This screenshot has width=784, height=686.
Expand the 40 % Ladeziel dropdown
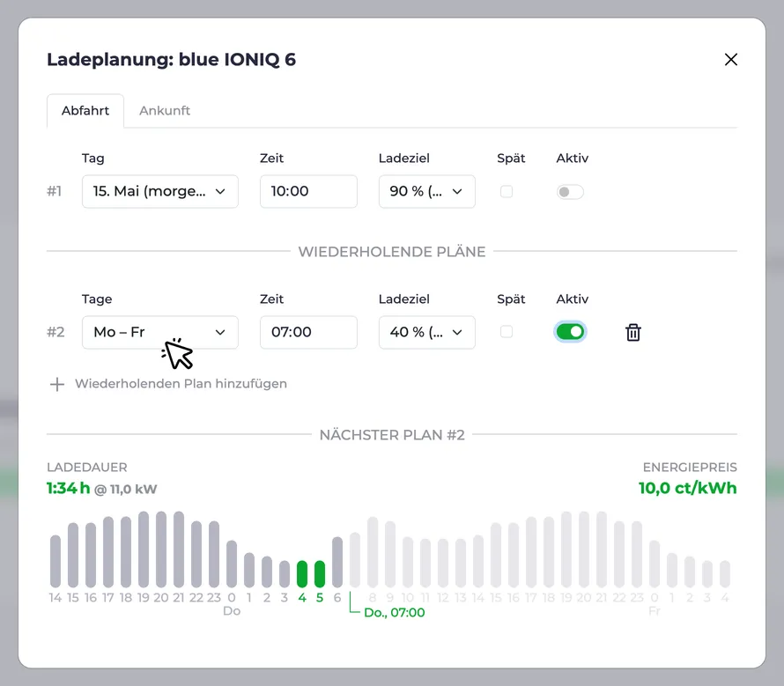427,333
